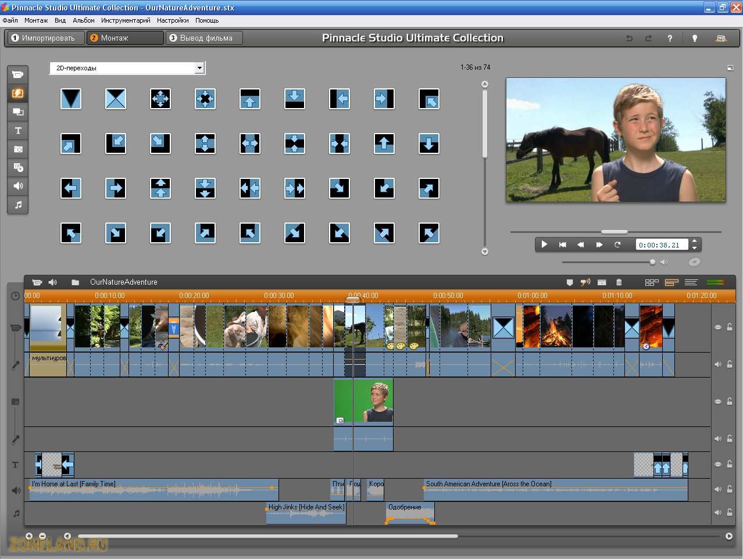743x560 pixels.
Task: Select the green screen boy clip on overlay track
Action: click(363, 402)
